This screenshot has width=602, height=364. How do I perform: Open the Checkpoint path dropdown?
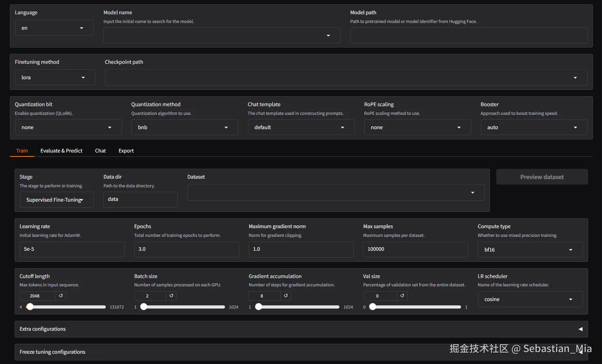click(x=346, y=78)
